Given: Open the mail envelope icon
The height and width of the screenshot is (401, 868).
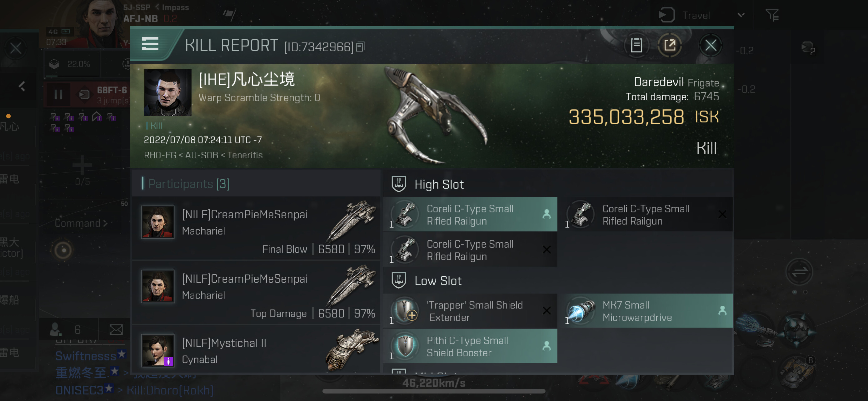Looking at the screenshot, I should pyautogui.click(x=116, y=329).
